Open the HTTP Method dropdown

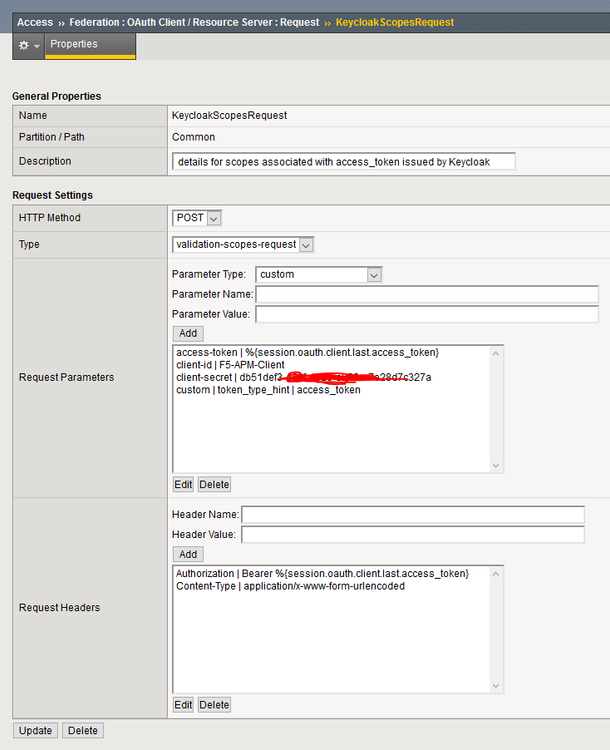click(x=196, y=217)
